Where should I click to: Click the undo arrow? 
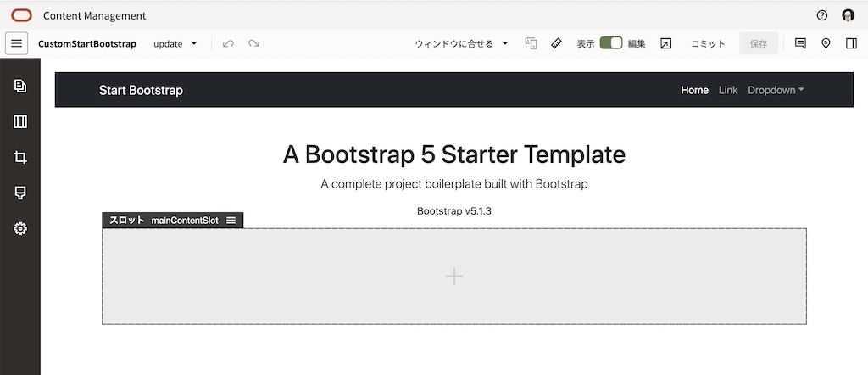click(x=228, y=43)
